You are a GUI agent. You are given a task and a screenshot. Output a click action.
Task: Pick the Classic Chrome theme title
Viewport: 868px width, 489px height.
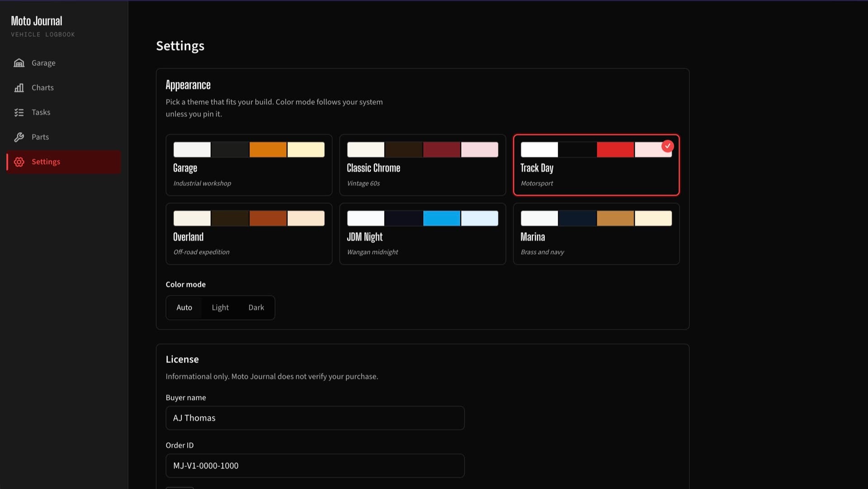(x=373, y=168)
